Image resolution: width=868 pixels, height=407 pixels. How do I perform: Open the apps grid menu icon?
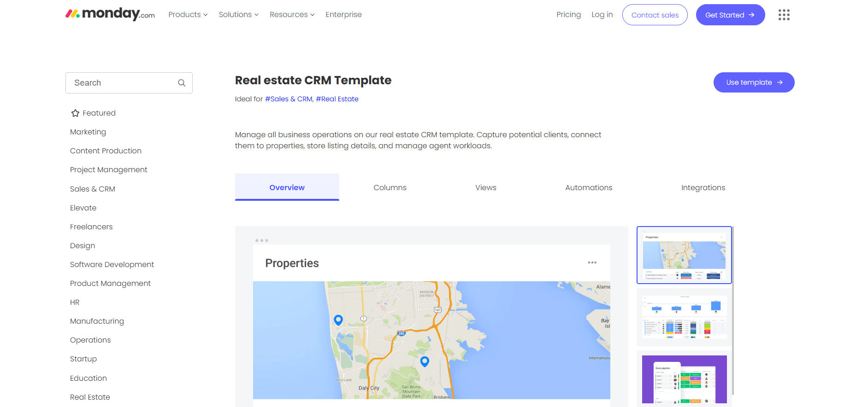784,15
